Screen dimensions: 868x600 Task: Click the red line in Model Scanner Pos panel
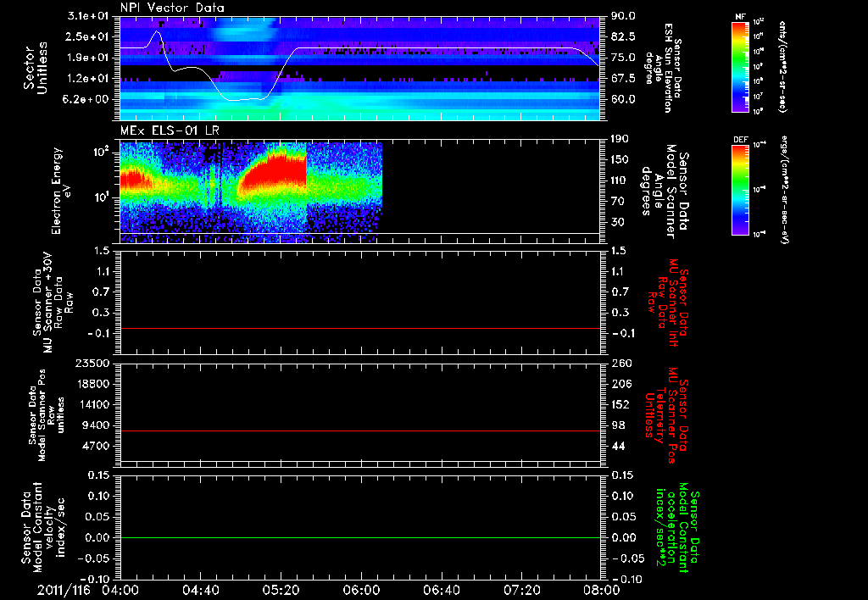[x=359, y=431]
